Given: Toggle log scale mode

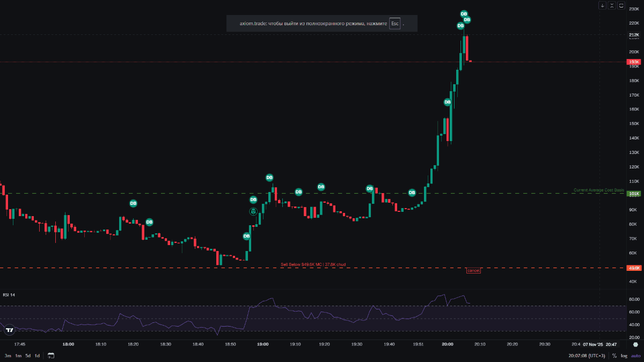Looking at the screenshot, I should click(624, 356).
